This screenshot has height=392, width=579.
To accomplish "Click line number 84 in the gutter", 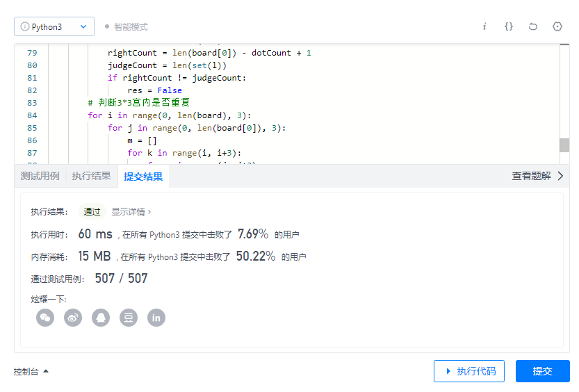I will (x=32, y=115).
